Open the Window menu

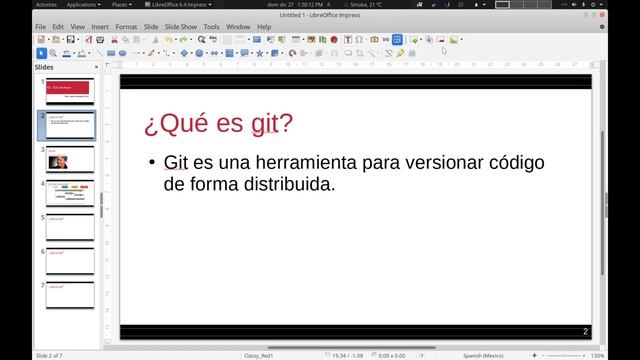(x=238, y=27)
